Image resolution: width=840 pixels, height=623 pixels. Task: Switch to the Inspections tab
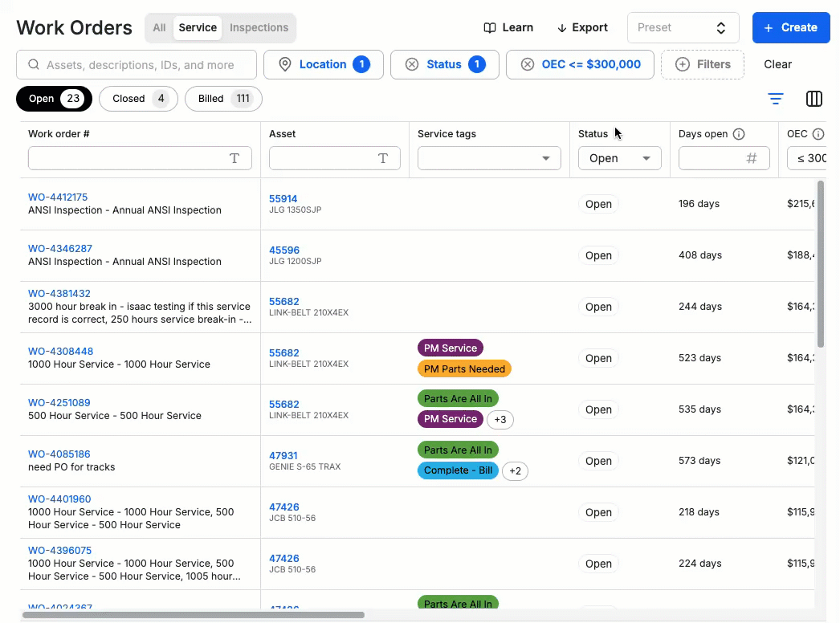259,28
